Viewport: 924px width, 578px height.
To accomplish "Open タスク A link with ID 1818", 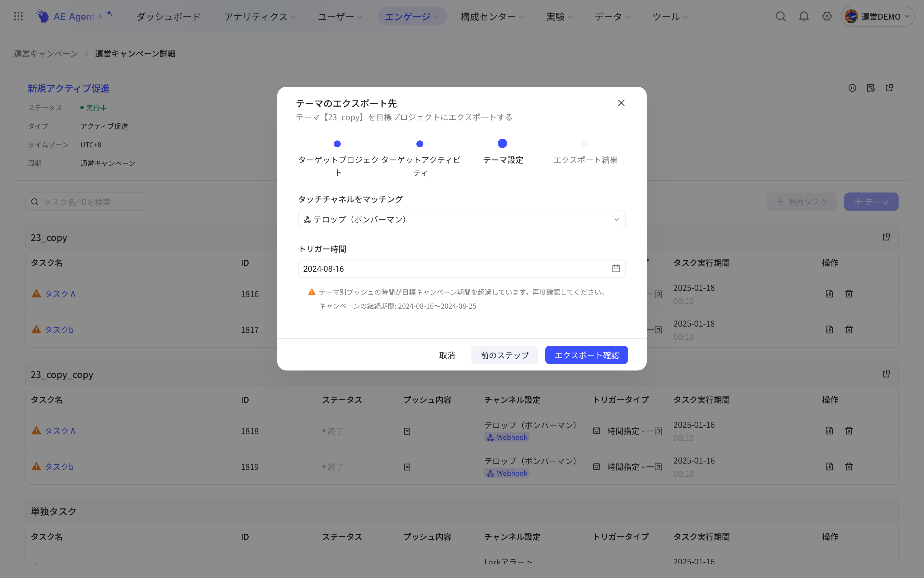I will tap(60, 431).
